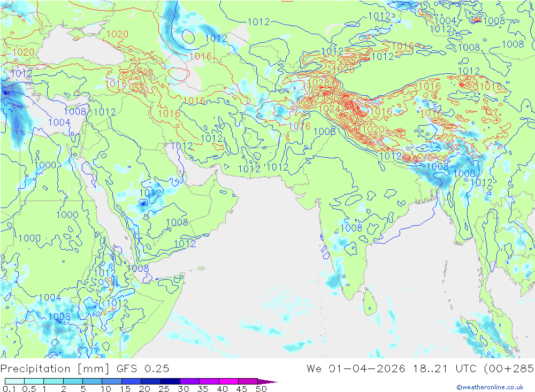Viewport: 535px width, 392px height.
Task: Click the '10' legend scale value
Action: (x=105, y=389)
